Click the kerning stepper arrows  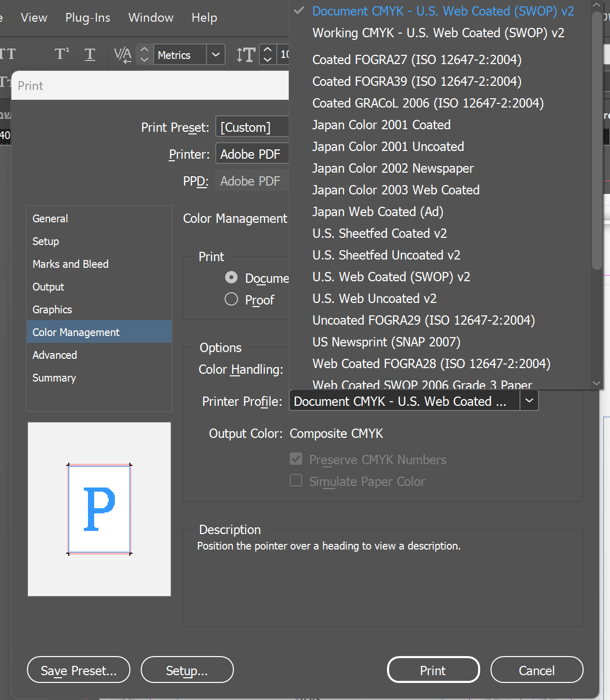tap(144, 54)
